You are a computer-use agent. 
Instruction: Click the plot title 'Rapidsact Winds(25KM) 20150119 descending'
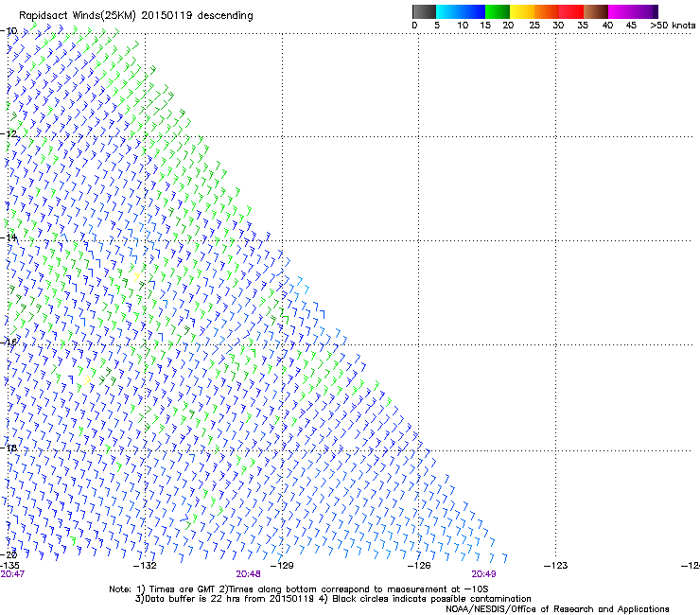point(136,16)
